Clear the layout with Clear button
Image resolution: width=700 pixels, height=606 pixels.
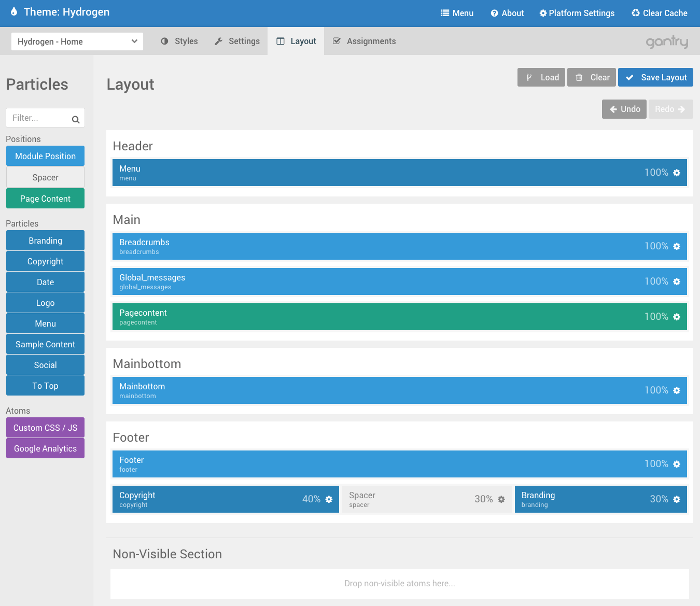click(592, 78)
